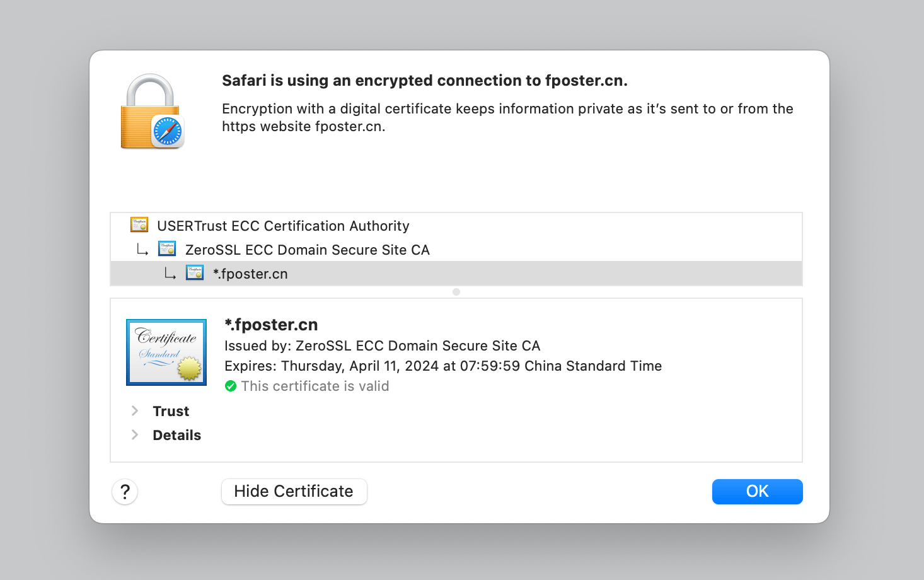This screenshot has height=580, width=924.
Task: Click the certificate expiration date line
Action: coord(442,366)
